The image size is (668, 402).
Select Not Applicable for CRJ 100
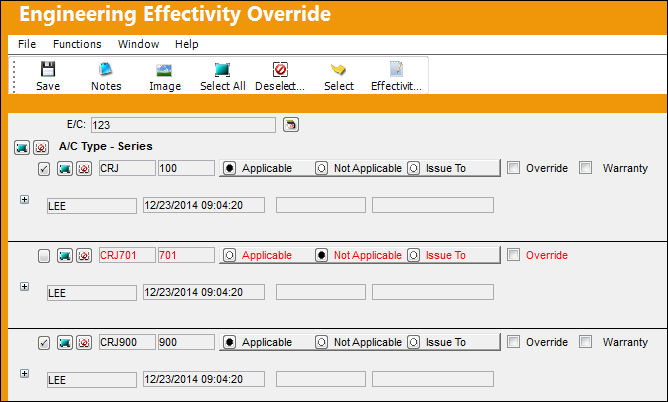tap(321, 168)
